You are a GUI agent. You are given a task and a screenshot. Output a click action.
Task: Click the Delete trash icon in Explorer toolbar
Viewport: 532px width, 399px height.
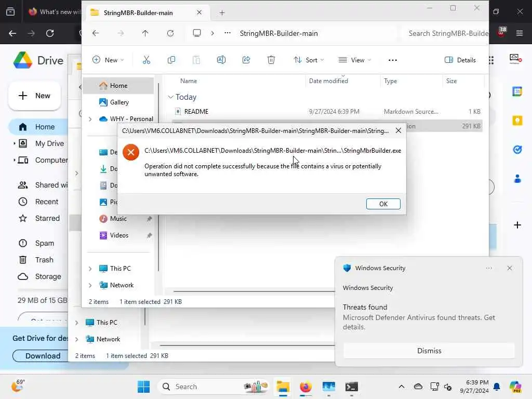[271, 60]
